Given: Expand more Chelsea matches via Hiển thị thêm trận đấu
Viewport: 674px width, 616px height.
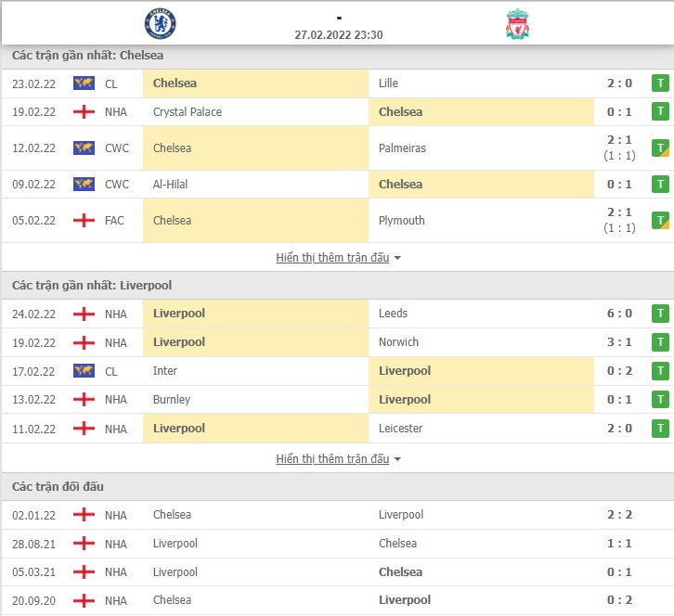Looking at the screenshot, I should [332, 258].
